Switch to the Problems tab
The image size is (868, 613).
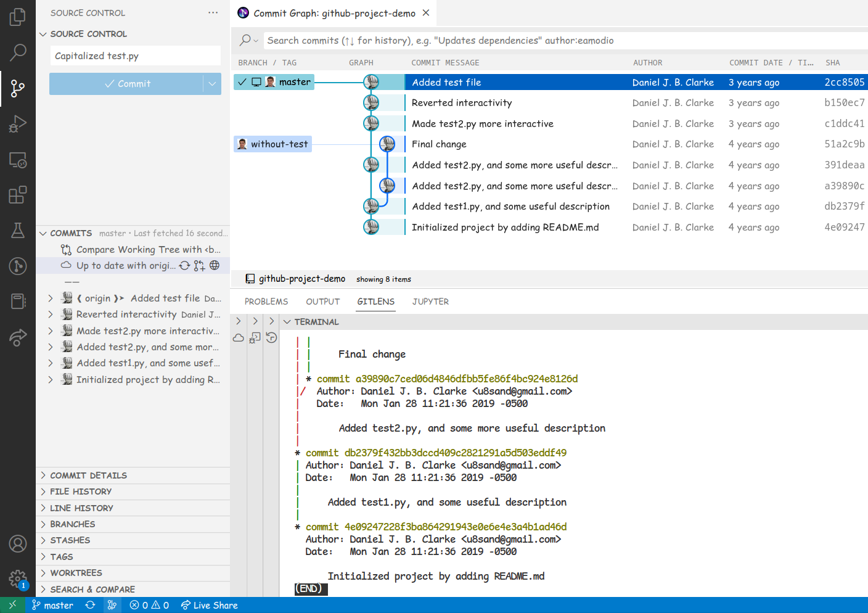coord(266,302)
